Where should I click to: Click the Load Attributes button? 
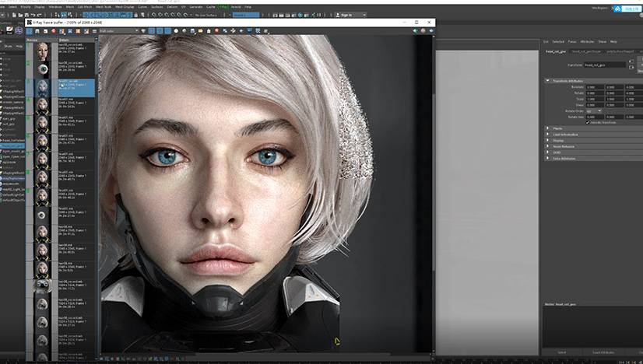[x=603, y=352]
